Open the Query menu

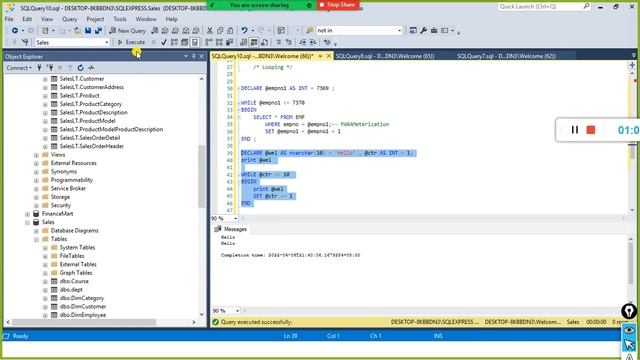point(69,19)
